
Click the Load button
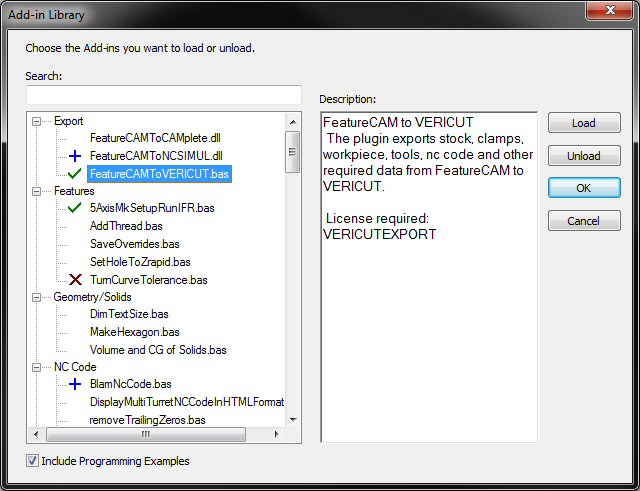coord(584,123)
